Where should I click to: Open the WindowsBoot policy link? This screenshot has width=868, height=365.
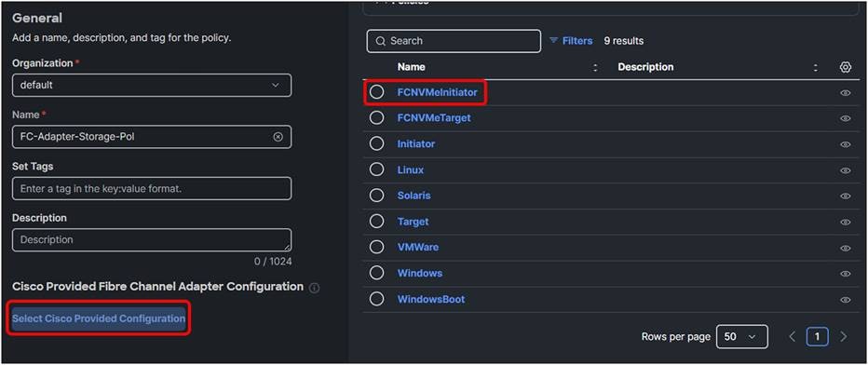click(431, 299)
